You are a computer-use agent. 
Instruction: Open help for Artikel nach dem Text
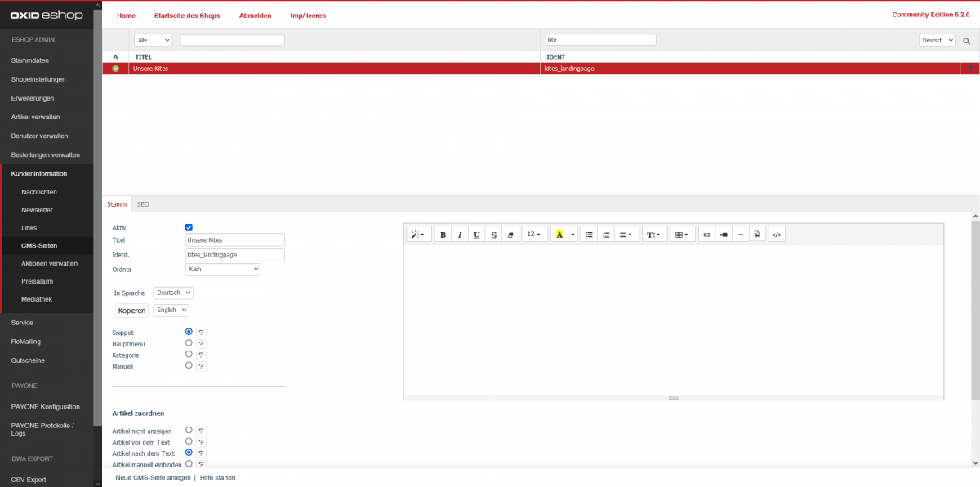[201, 453]
